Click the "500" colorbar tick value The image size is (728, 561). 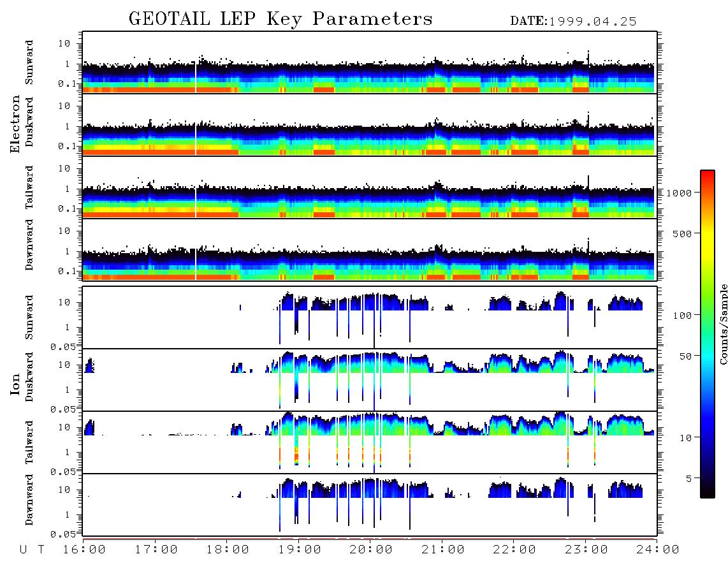[x=682, y=233]
